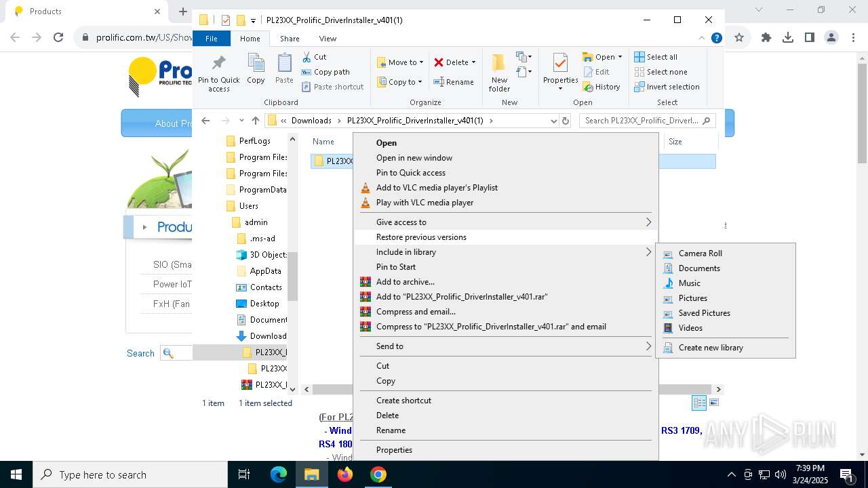The width and height of the screenshot is (868, 488).
Task: Open Firefox from the taskbar
Action: click(x=345, y=474)
